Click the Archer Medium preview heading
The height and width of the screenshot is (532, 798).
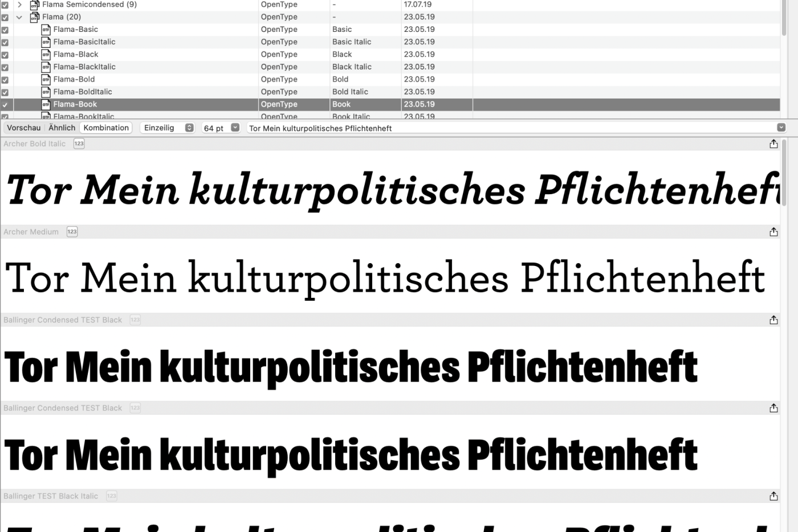point(31,232)
